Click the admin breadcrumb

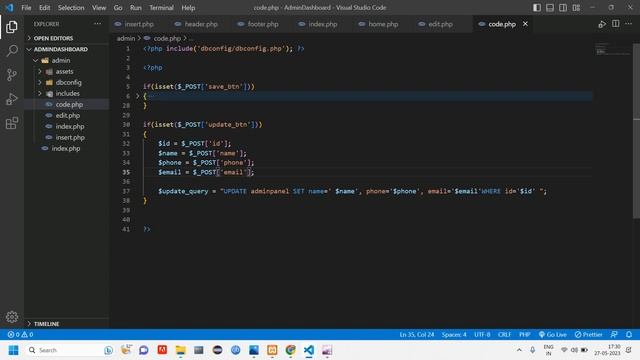[x=126, y=38]
